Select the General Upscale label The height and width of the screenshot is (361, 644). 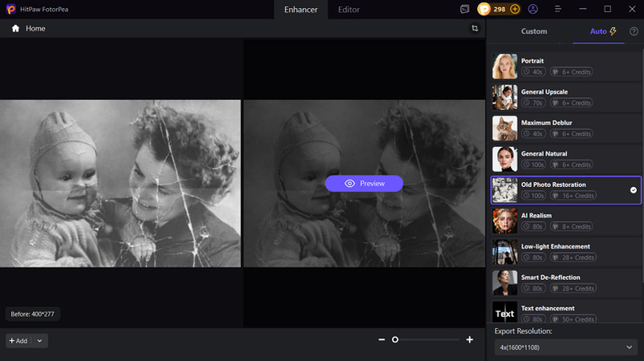click(545, 91)
